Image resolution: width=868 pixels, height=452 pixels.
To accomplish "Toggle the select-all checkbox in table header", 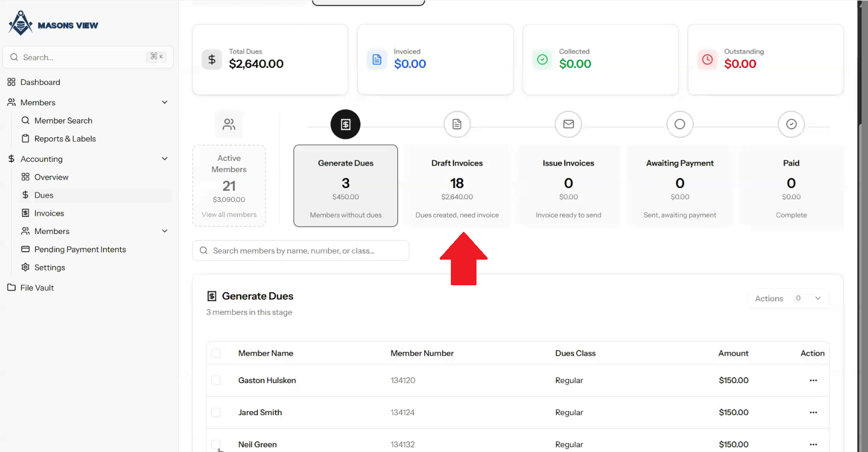I will [216, 353].
